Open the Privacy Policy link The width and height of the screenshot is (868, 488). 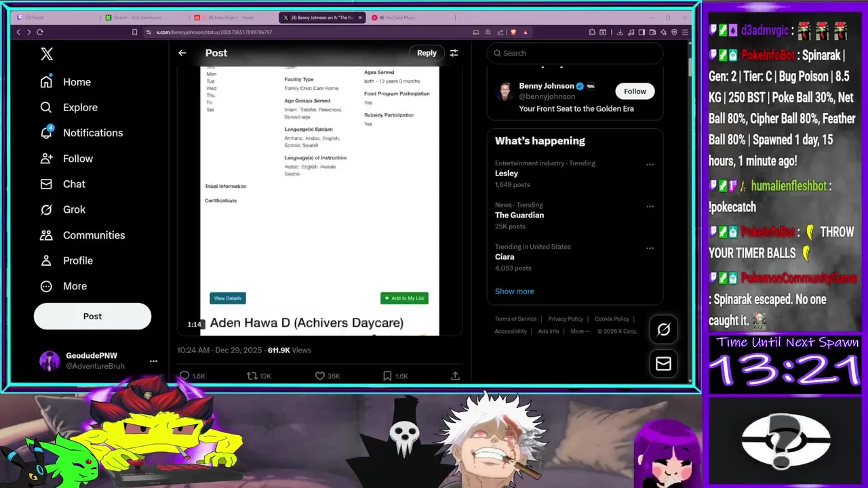point(566,319)
